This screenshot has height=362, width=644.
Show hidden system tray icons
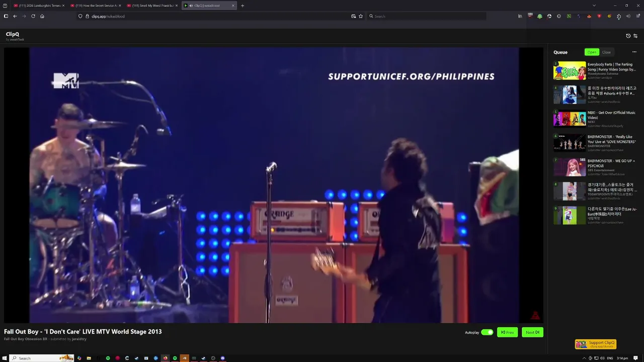click(585, 358)
